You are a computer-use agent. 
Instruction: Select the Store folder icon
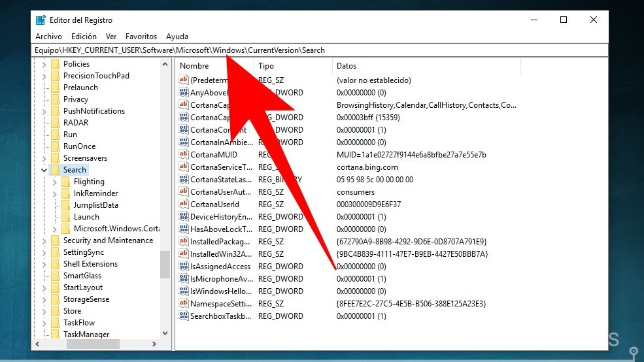[55, 311]
